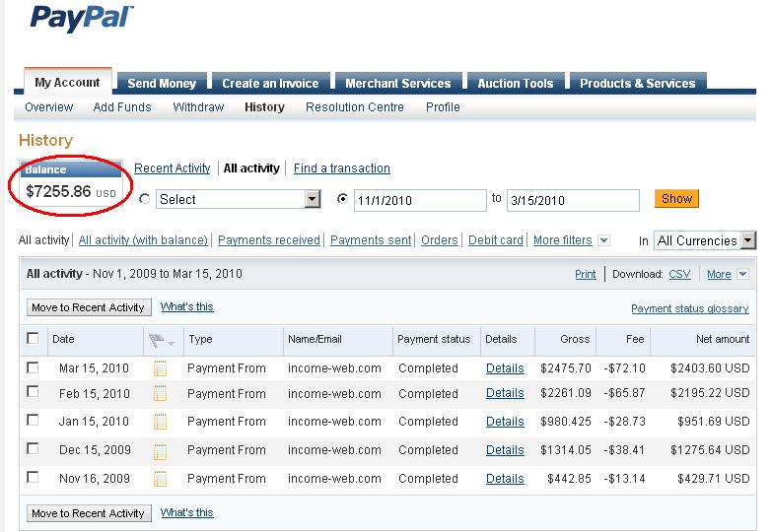Open Details for Dec 15, 2009 payment
Screen dimensions: 772x532
click(x=505, y=450)
